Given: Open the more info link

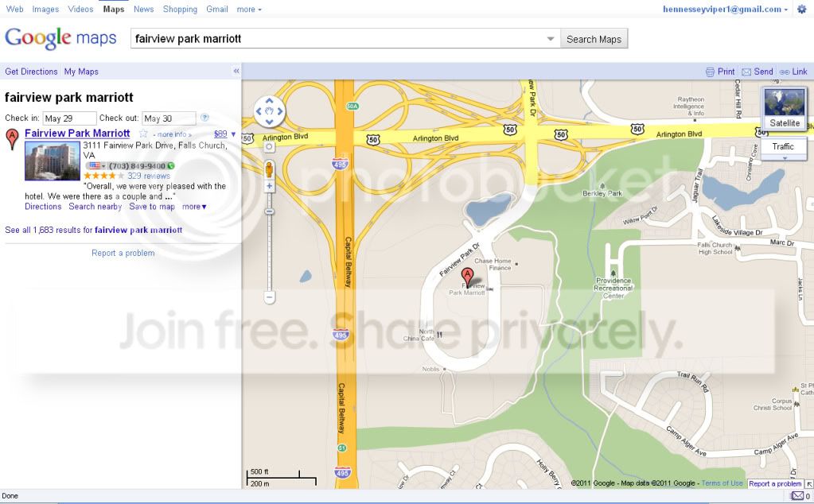Looking at the screenshot, I should [x=172, y=134].
